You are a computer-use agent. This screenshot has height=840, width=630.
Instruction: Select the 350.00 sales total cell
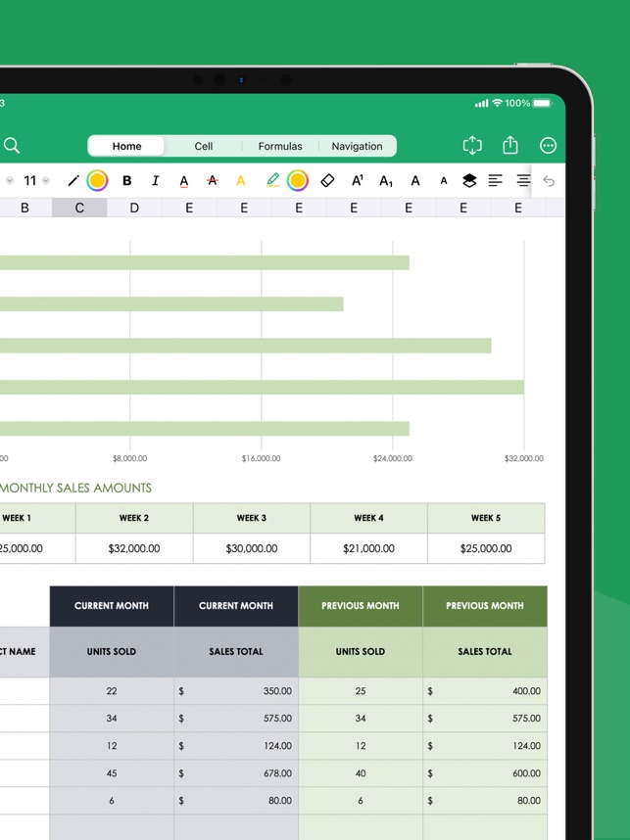[x=236, y=691]
